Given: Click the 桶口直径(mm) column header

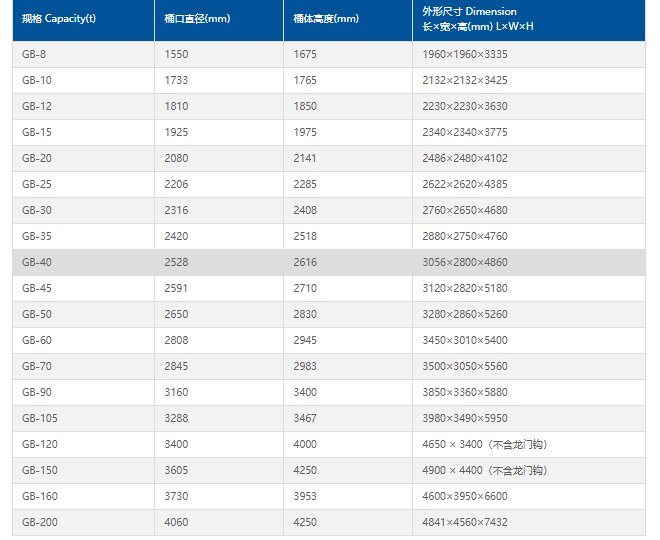Looking at the screenshot, I should [219, 20].
